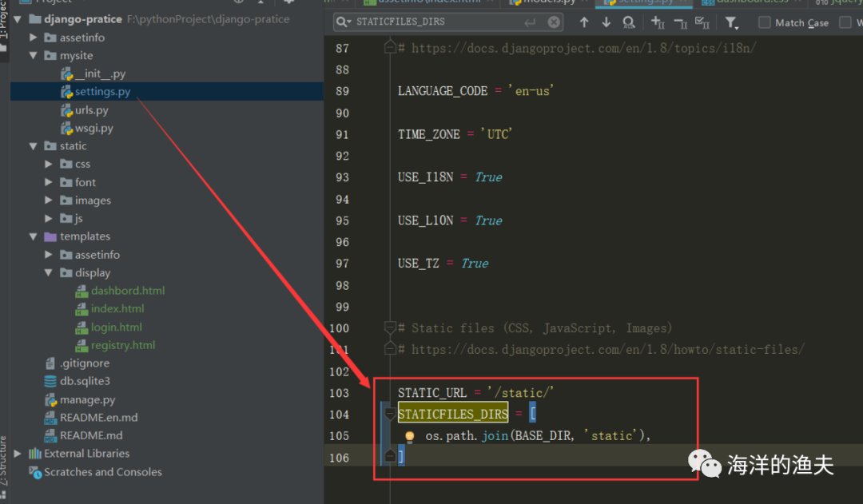
Task: Go to next occurrence with down arrow
Action: click(606, 22)
